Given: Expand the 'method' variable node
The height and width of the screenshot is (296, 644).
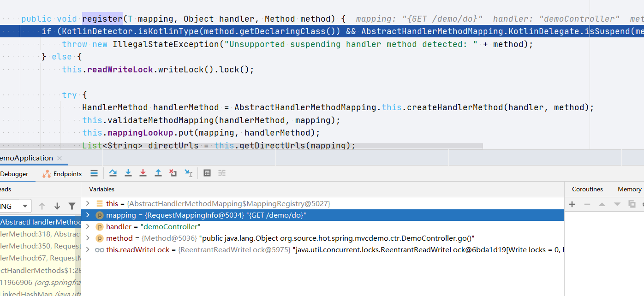Looking at the screenshot, I should coord(88,238).
